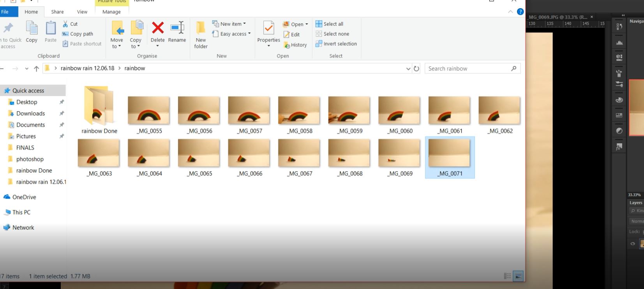Unpin Documents from Quick access
Viewport: 644px width, 289px height.
click(x=62, y=125)
